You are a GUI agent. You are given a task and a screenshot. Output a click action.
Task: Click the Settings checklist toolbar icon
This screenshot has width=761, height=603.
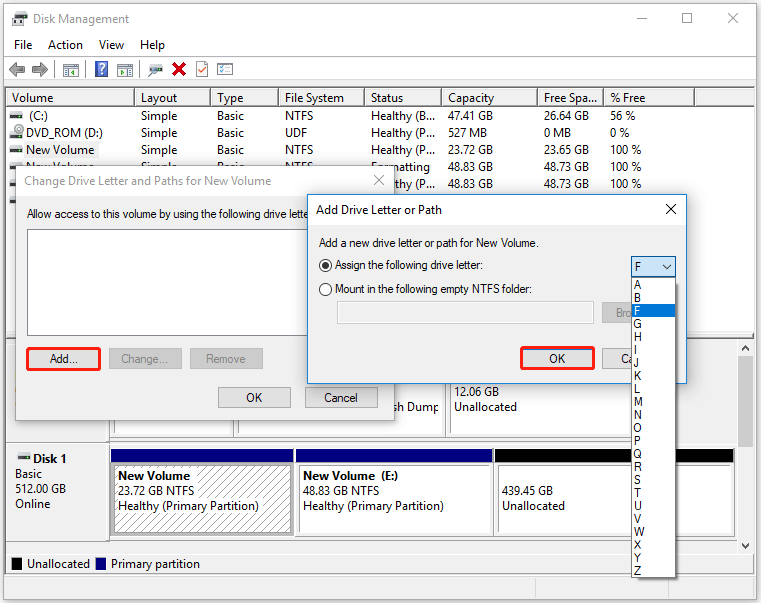[x=225, y=69]
